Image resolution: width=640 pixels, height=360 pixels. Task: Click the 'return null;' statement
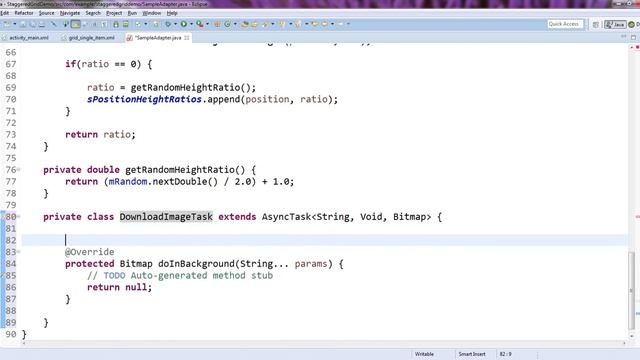[x=119, y=287]
